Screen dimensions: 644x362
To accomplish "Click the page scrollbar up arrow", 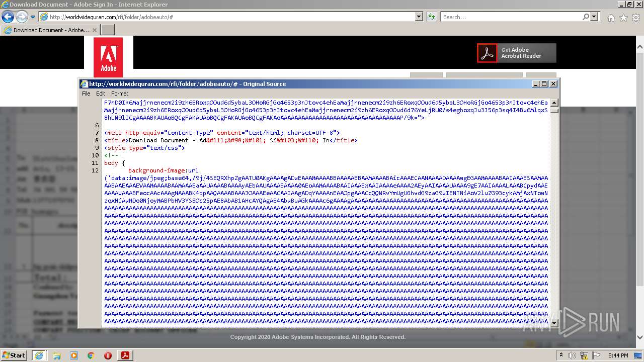I will 639,48.
